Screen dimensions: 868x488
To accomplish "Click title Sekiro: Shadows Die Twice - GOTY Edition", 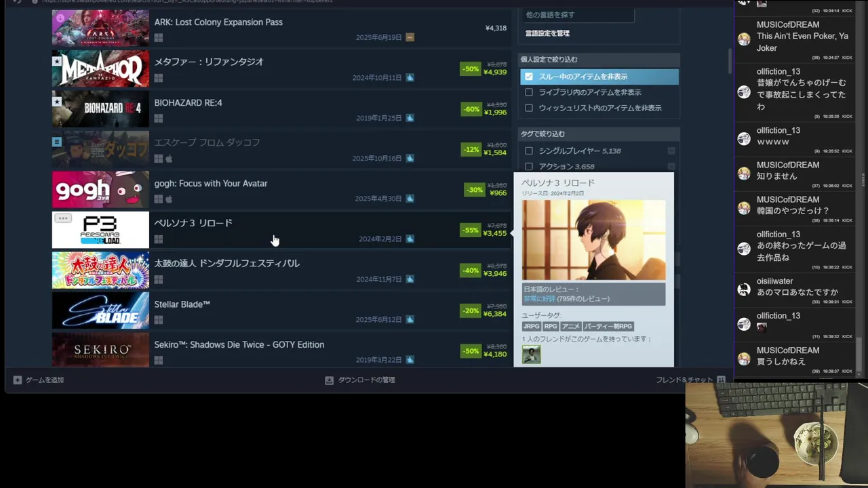I will [239, 344].
